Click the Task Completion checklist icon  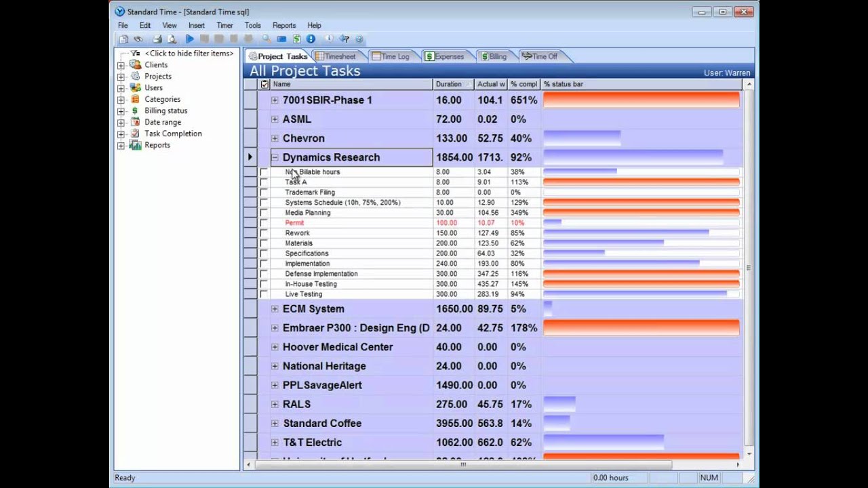(x=136, y=134)
